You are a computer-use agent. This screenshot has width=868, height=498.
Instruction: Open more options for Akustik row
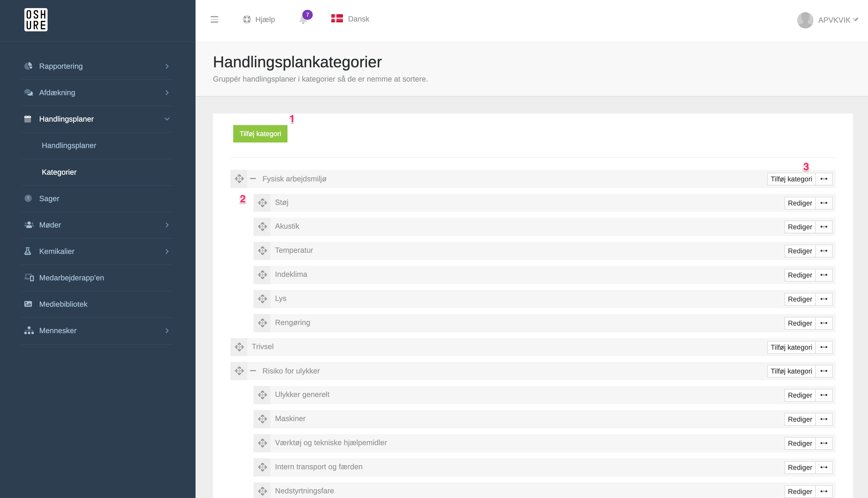coord(824,227)
